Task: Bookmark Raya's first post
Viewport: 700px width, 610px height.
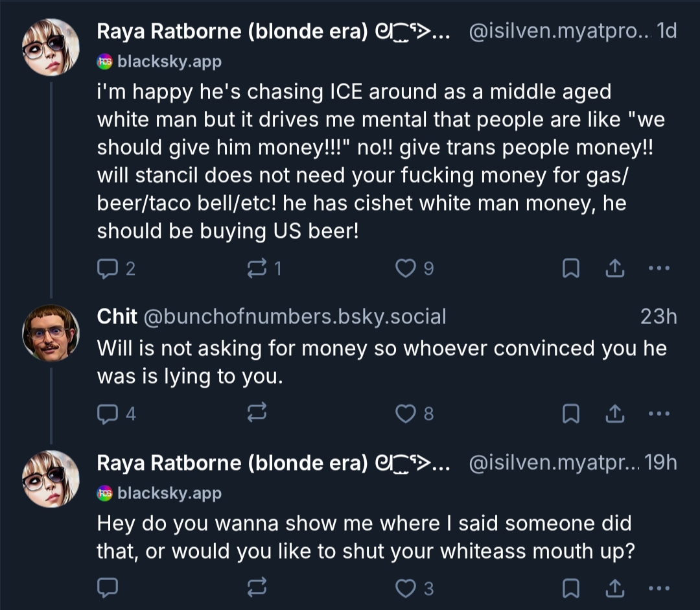Action: click(x=570, y=268)
